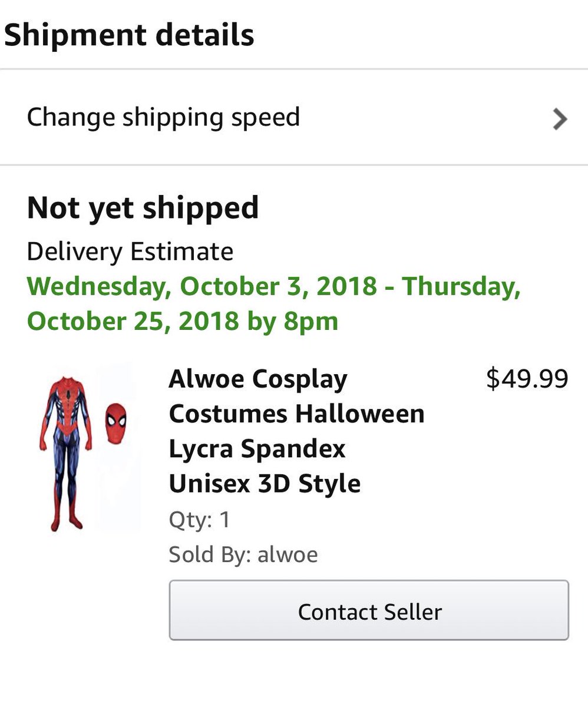Click the Unisex 3D Style title line
This screenshot has width=588, height=707.
(x=265, y=484)
